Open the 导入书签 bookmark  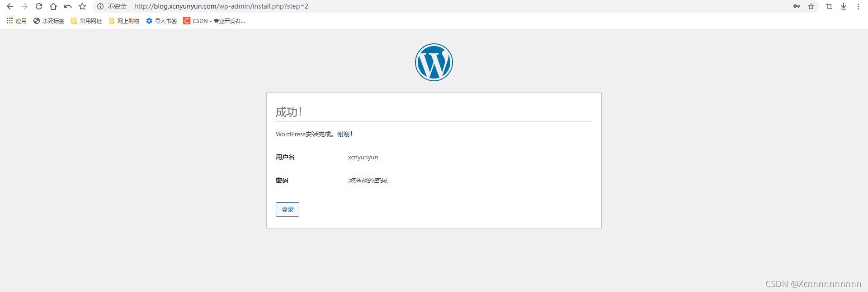161,21
